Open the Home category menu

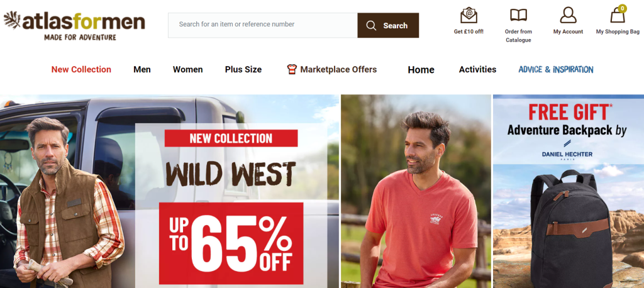pos(421,70)
